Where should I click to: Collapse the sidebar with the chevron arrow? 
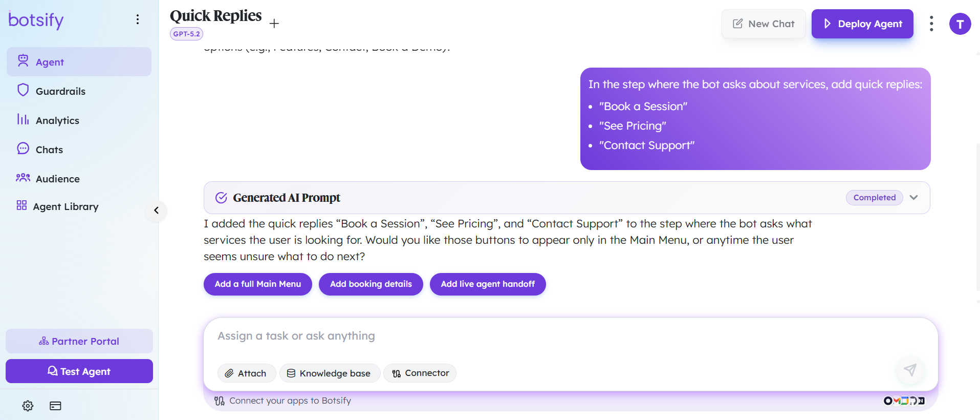tap(156, 211)
